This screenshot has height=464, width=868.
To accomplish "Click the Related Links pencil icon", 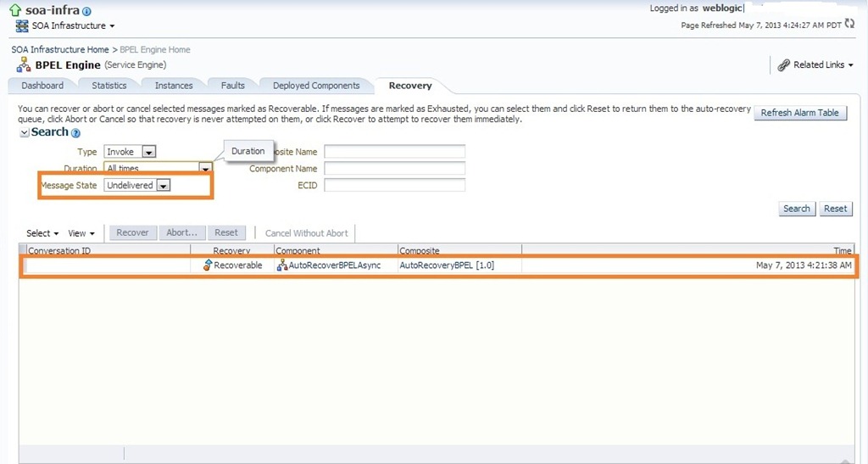I will pyautogui.click(x=784, y=65).
